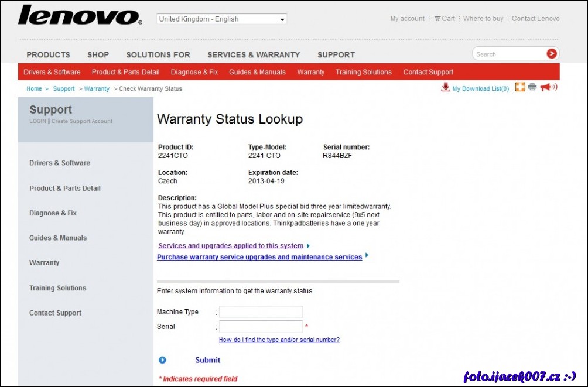
Task: Click the red megaphone icon
Action: pyautogui.click(x=548, y=87)
